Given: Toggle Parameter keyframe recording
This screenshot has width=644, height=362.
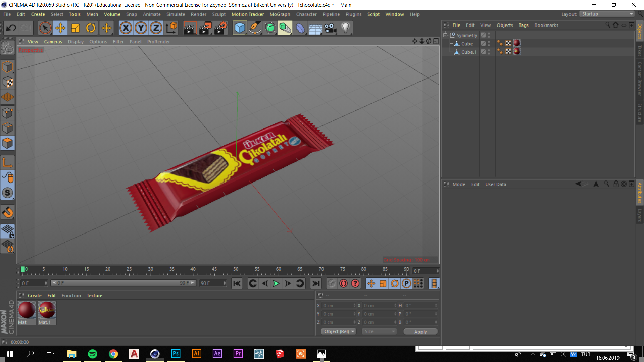Looking at the screenshot, I should (406, 283).
